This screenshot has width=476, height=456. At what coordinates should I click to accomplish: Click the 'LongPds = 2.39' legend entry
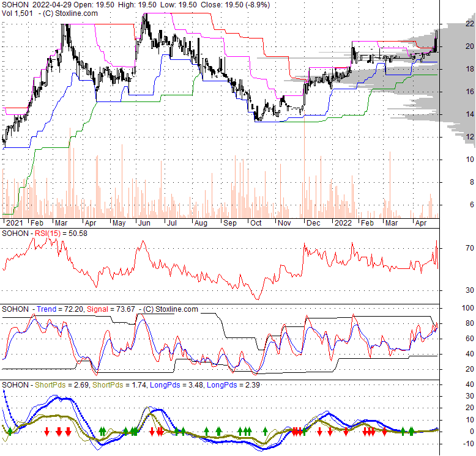[x=233, y=385]
